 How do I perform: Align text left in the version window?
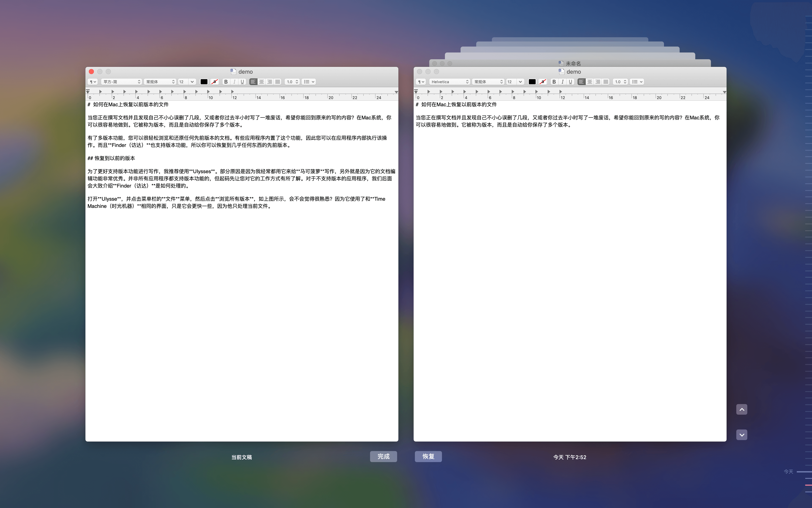[x=581, y=82]
